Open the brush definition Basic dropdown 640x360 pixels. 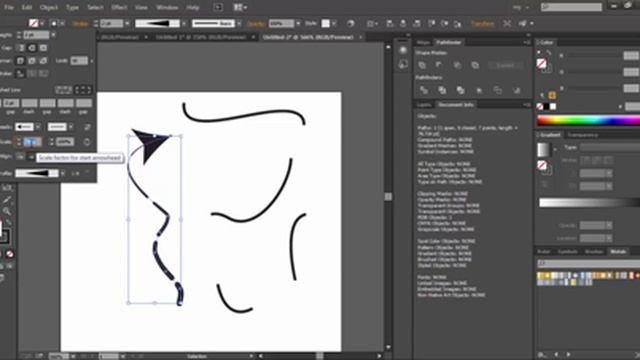(239, 23)
